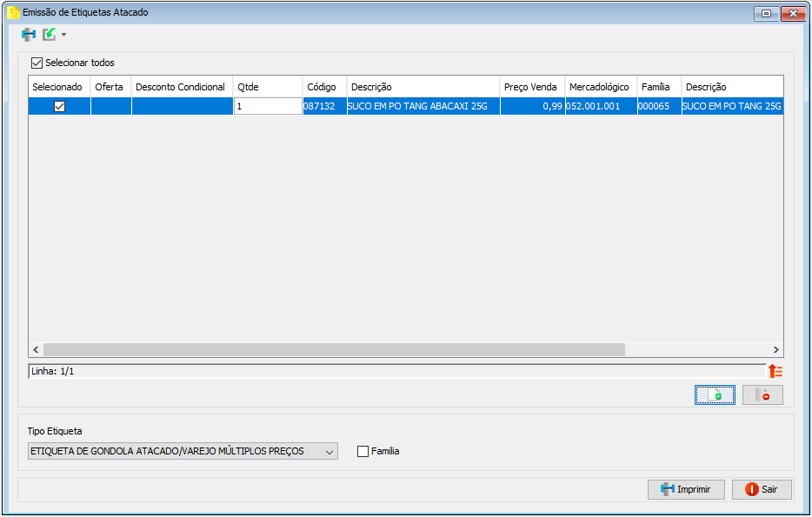Open the export icon dropdown arrow
812x517 pixels.
[63, 35]
